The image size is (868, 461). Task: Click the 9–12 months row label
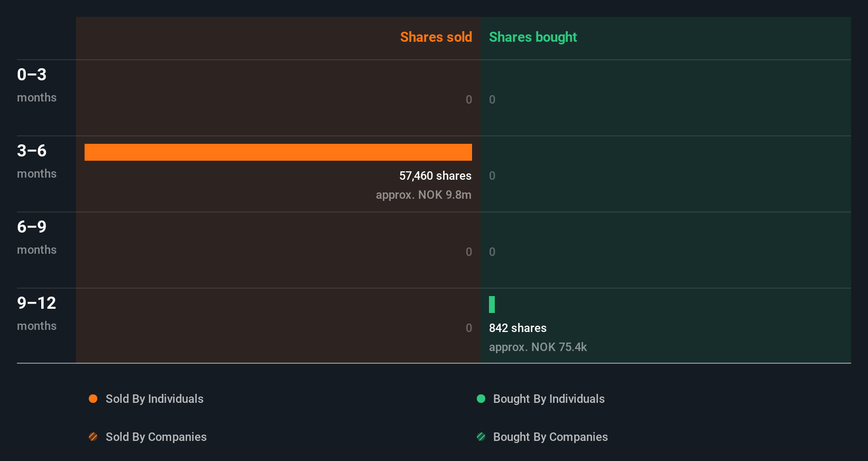(x=36, y=314)
